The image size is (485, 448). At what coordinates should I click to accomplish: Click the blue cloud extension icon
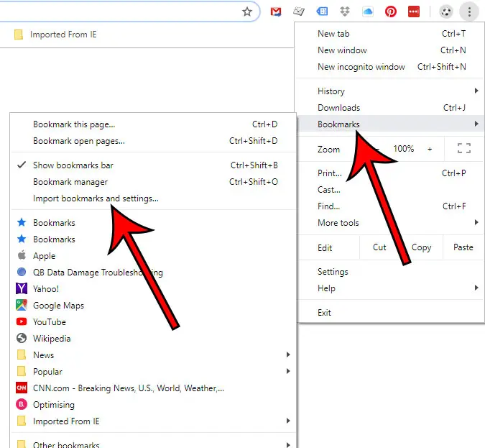pyautogui.click(x=368, y=12)
